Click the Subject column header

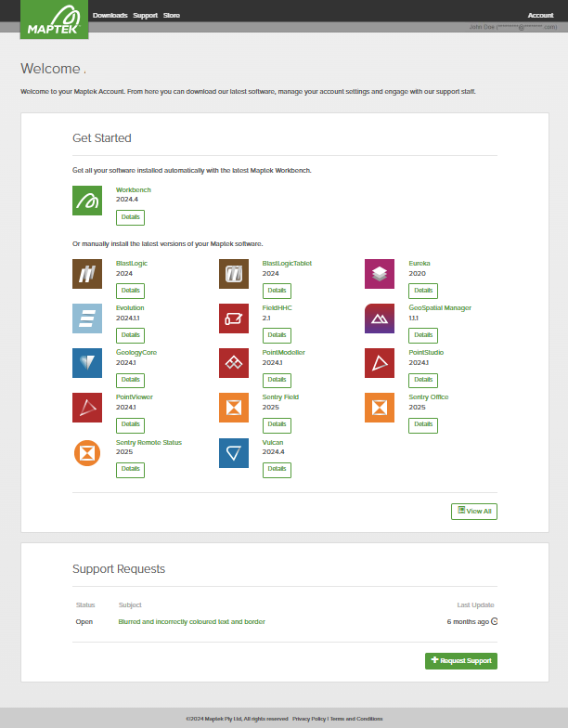[130, 605]
